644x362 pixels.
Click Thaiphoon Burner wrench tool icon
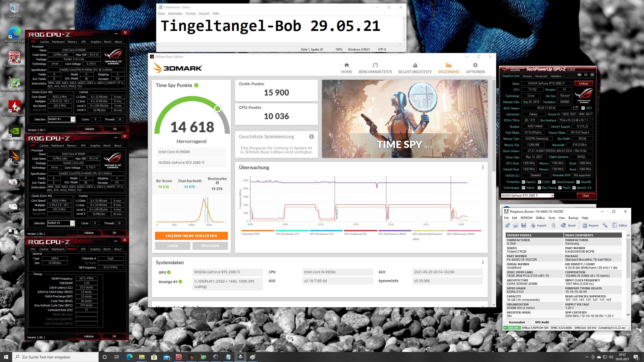coord(605,225)
